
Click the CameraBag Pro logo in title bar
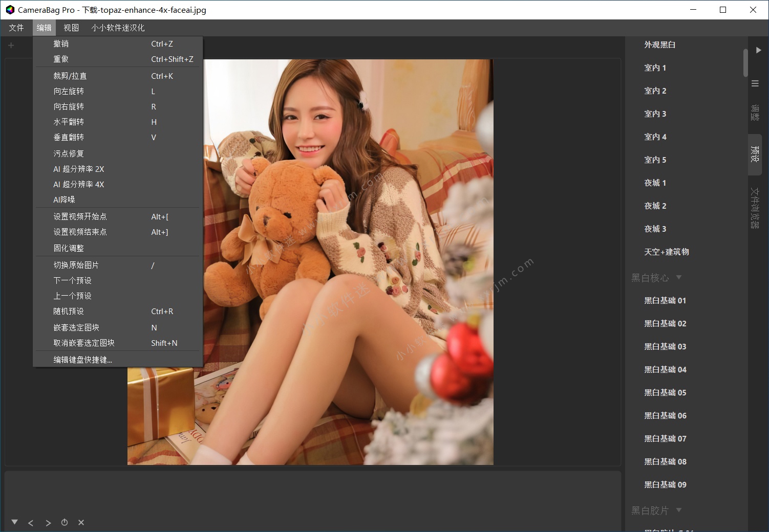tap(10, 10)
